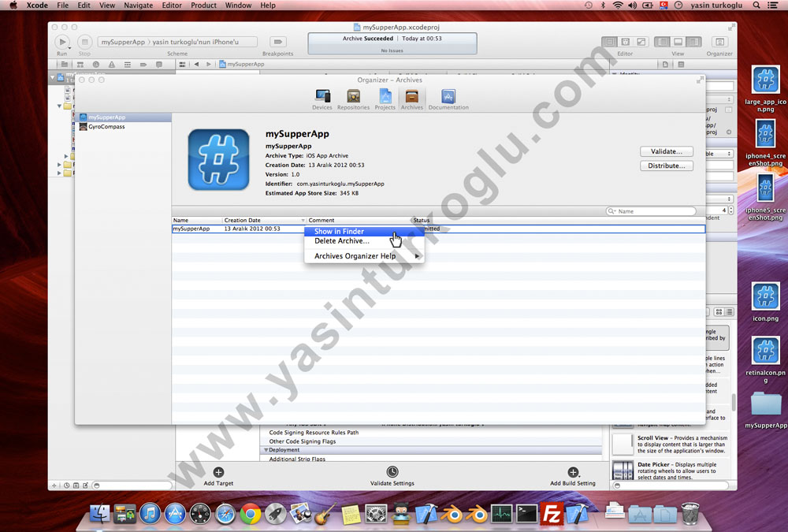Open the Navigate menu
Image resolution: width=788 pixels, height=532 pixels.
(138, 6)
